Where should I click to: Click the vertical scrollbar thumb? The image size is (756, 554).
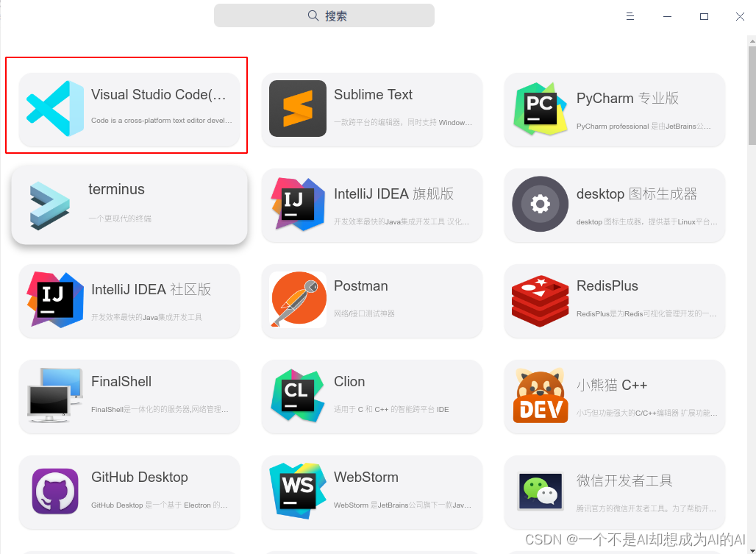coord(752,96)
